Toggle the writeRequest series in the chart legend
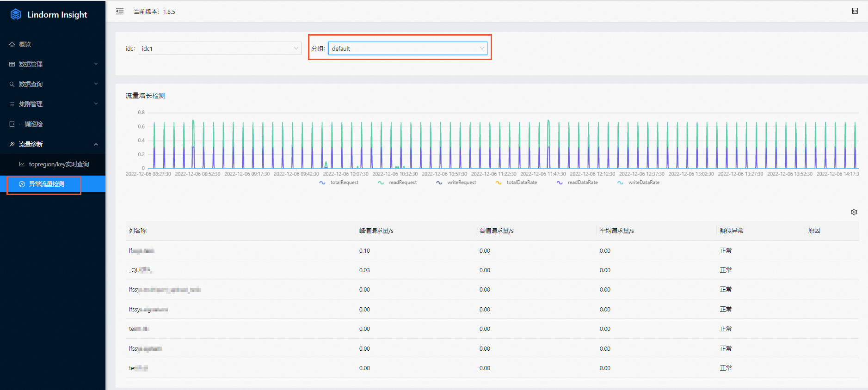The width and height of the screenshot is (868, 390). (456, 183)
